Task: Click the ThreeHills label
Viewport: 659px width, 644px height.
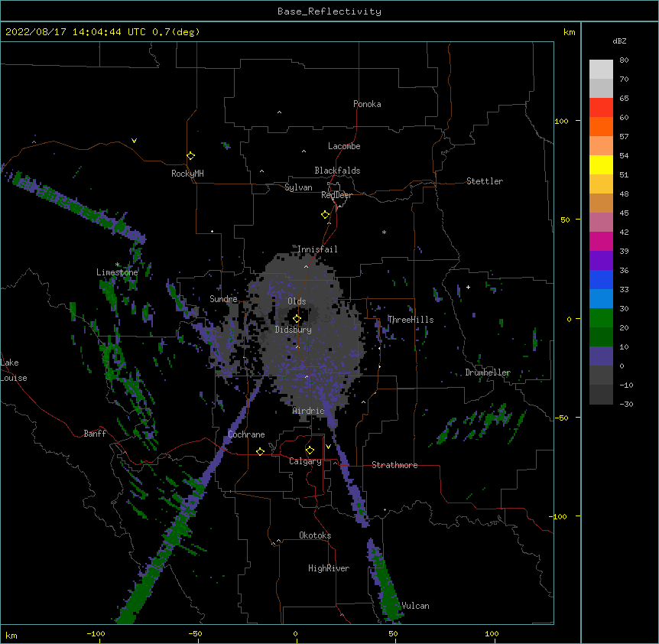Action: click(411, 320)
